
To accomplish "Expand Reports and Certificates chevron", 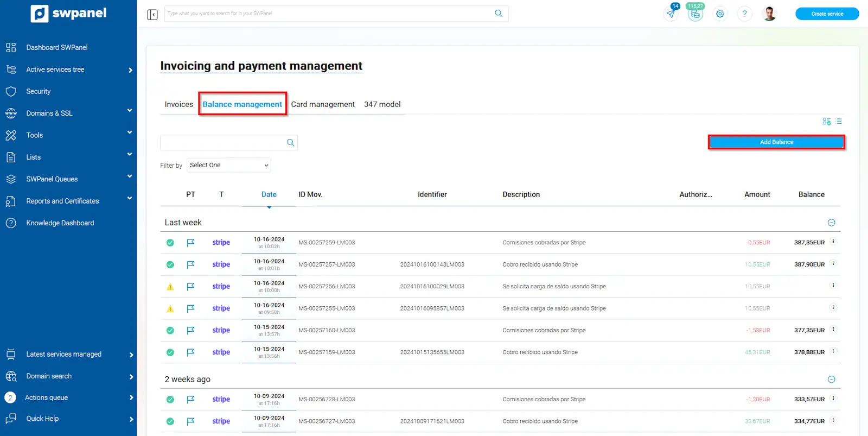I will 130,199.
